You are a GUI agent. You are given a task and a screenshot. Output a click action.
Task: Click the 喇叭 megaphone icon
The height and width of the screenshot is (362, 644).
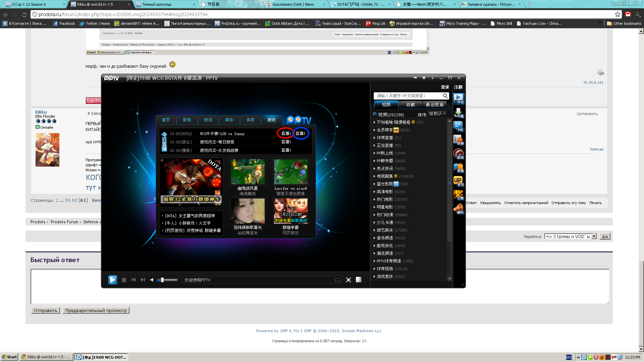pos(459,209)
